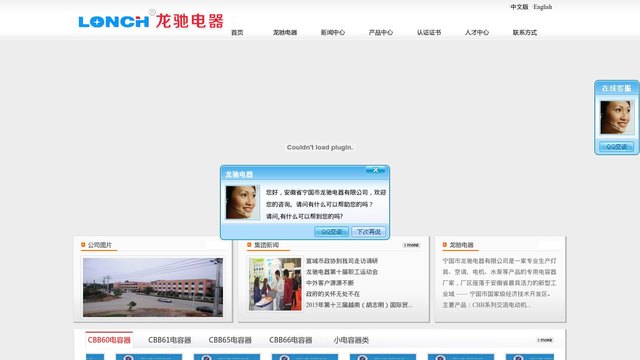Click the more link in product tabs
Image resolution: width=640 pixels, height=360 pixels.
[545, 340]
